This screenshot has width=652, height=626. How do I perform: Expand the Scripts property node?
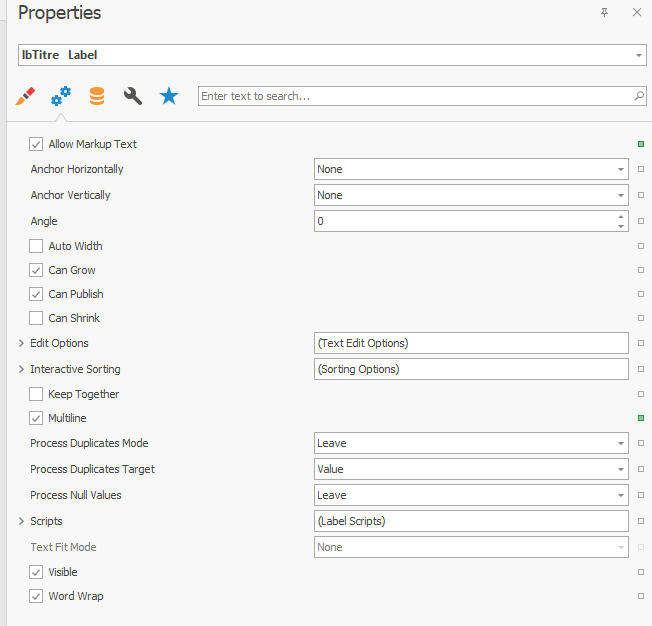(21, 521)
